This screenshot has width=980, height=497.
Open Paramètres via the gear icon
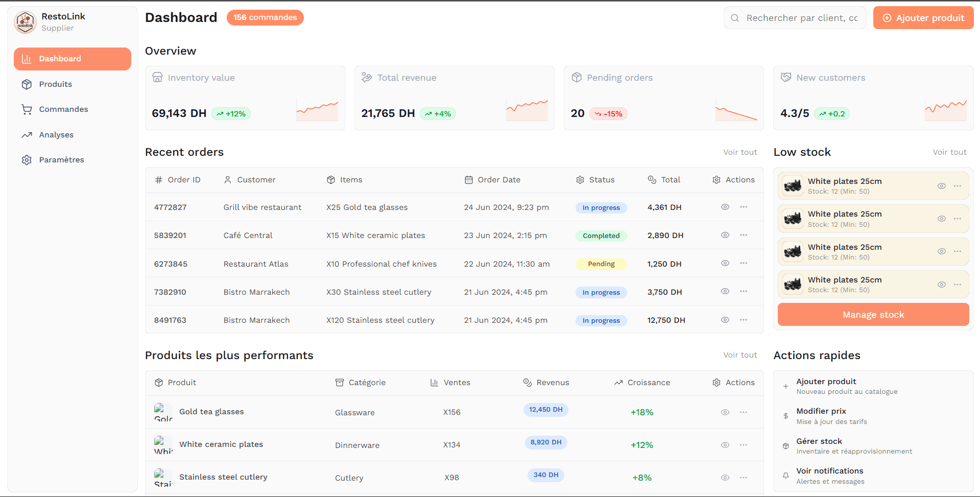(27, 160)
